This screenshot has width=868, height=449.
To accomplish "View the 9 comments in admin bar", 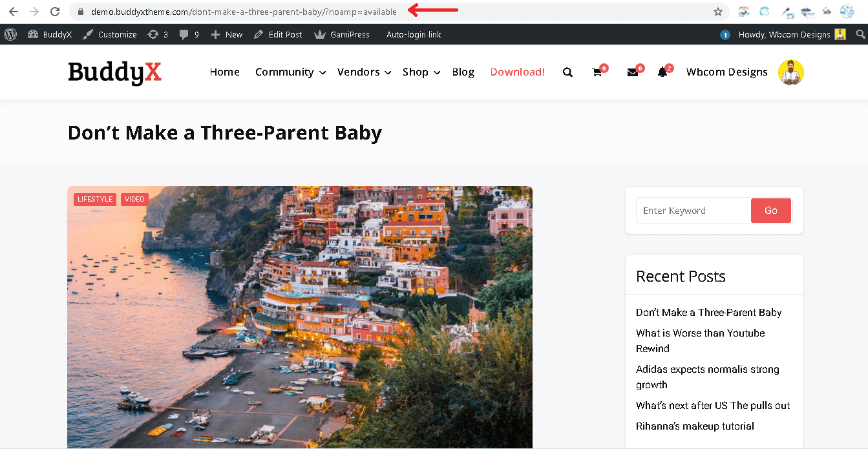I will 189,34.
